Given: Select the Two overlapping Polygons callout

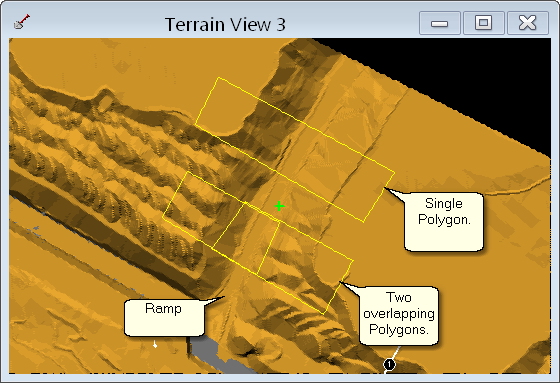Looking at the screenshot, I should pos(399,315).
